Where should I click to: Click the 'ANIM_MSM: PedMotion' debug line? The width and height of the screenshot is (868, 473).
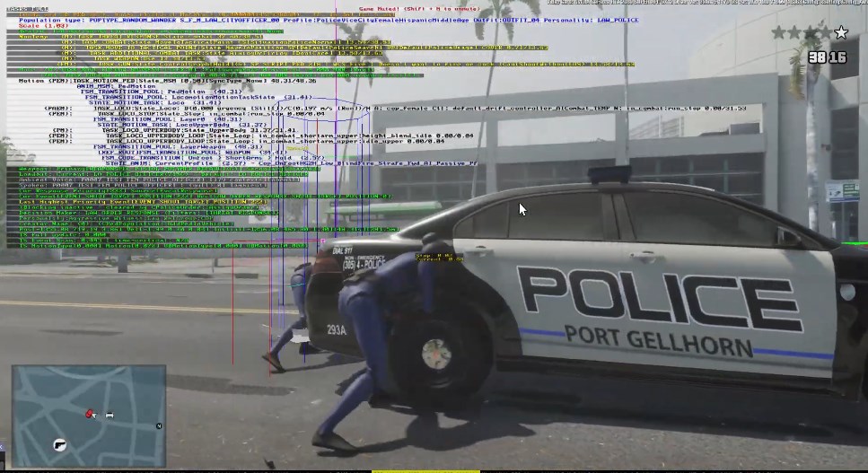[x=117, y=86]
